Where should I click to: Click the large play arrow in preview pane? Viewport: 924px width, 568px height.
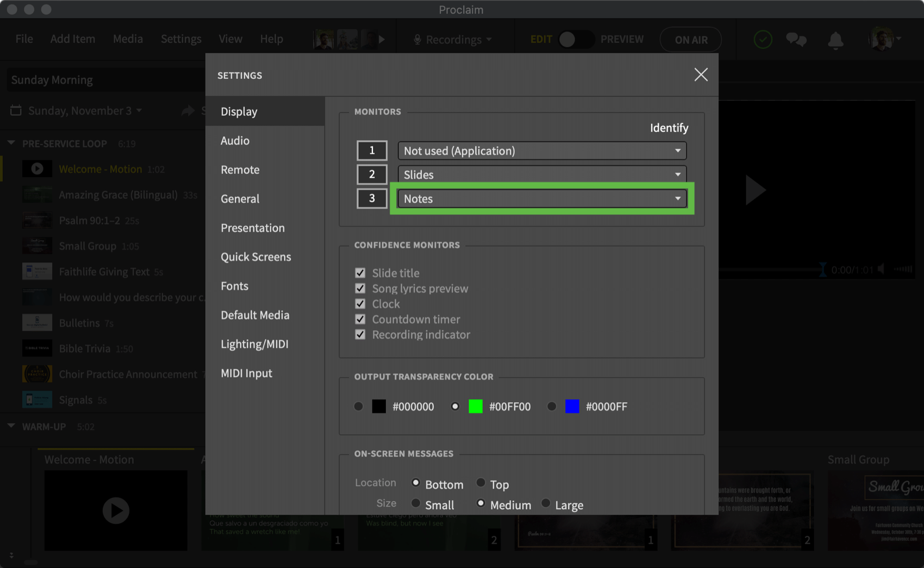[x=756, y=190]
